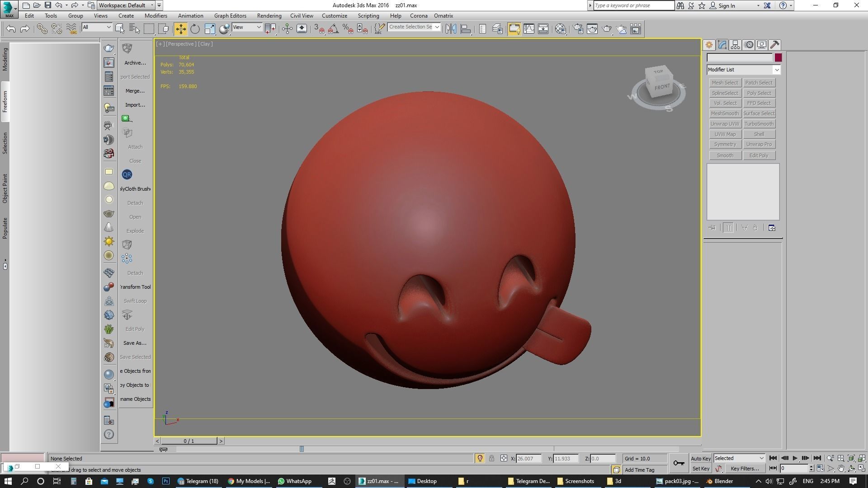Open the Rendering menu
This screenshot has width=868, height=488.
coord(269,15)
